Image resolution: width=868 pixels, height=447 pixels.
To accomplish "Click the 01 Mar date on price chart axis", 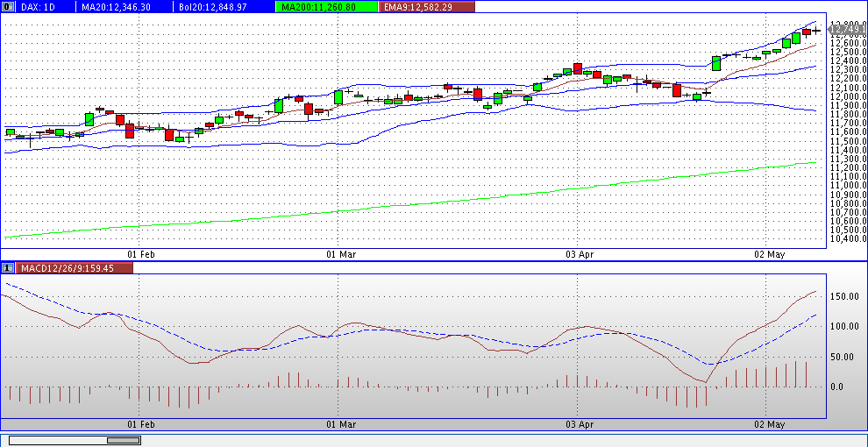I will [340, 254].
